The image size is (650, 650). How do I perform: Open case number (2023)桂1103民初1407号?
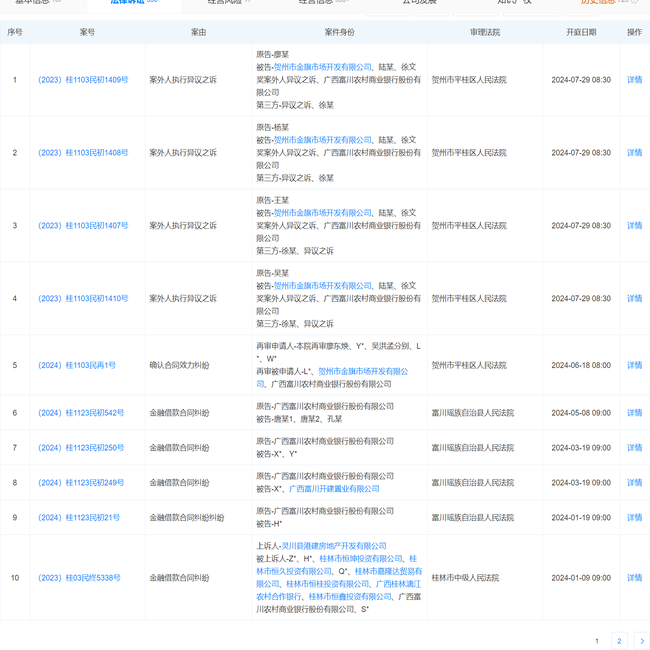pyautogui.click(x=83, y=226)
